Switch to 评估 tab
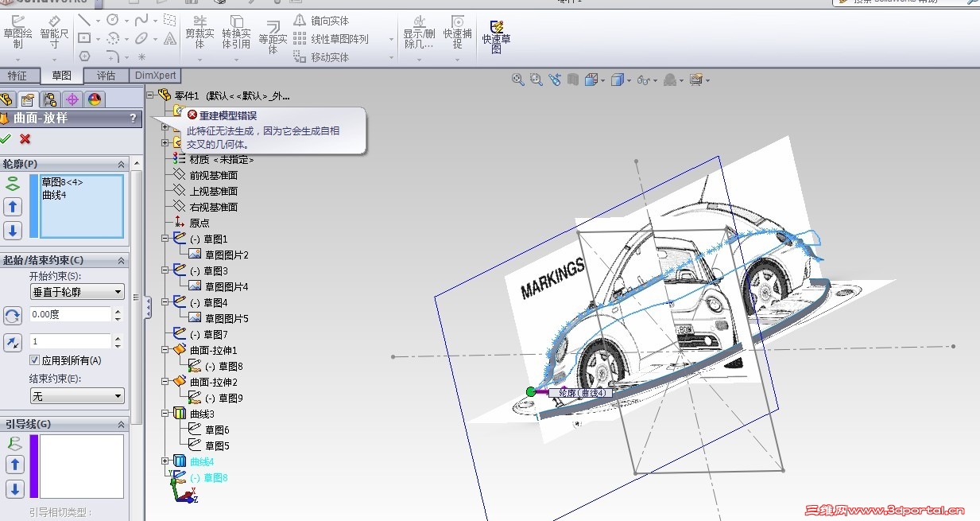This screenshot has width=980, height=521. [x=106, y=76]
